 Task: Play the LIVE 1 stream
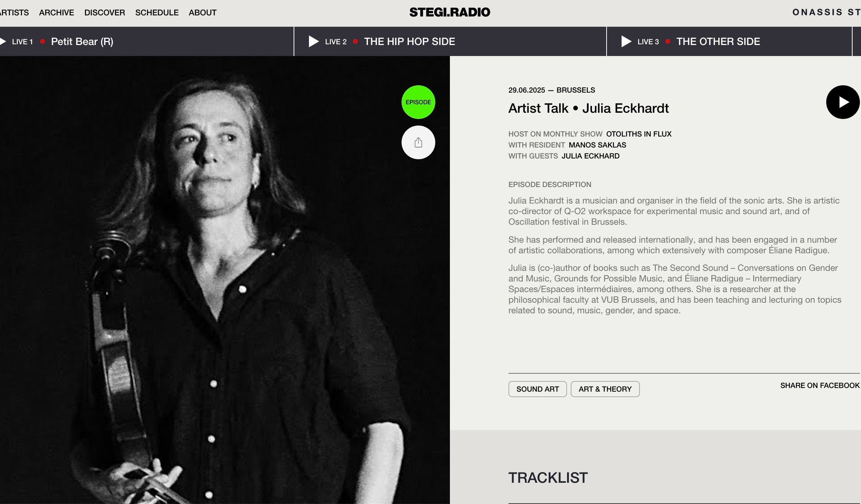click(3, 42)
